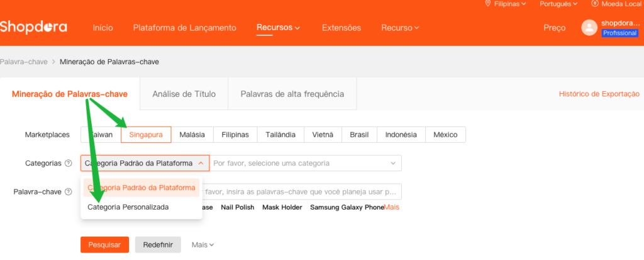The height and width of the screenshot is (260, 644).
Task: Select the Malásia marketplace
Action: click(192, 135)
